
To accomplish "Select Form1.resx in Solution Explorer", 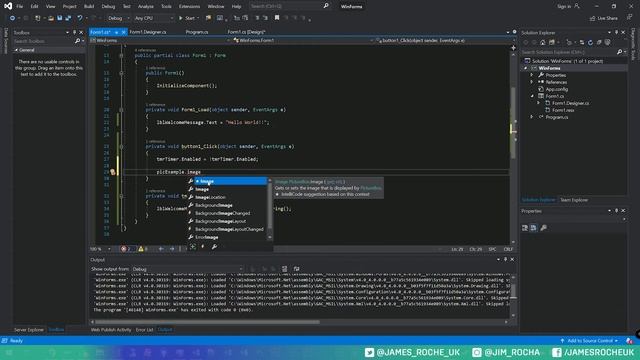I will pyautogui.click(x=563, y=110).
